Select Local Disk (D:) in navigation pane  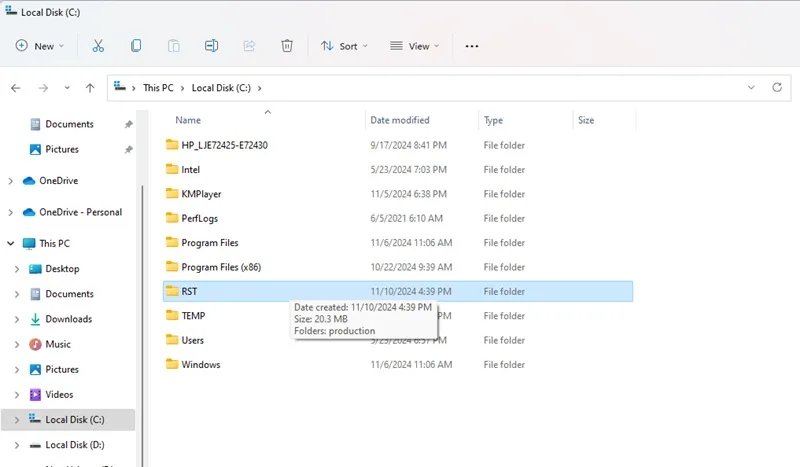click(x=74, y=445)
